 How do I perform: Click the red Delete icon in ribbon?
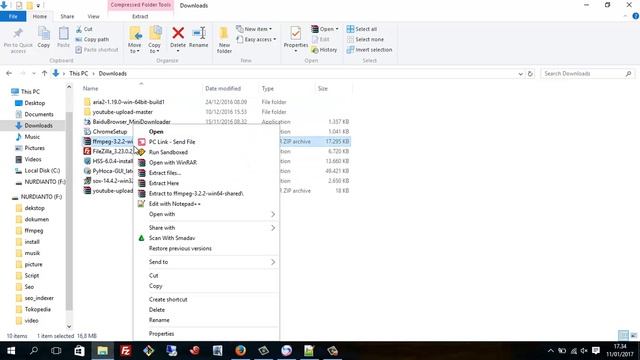(x=178, y=33)
